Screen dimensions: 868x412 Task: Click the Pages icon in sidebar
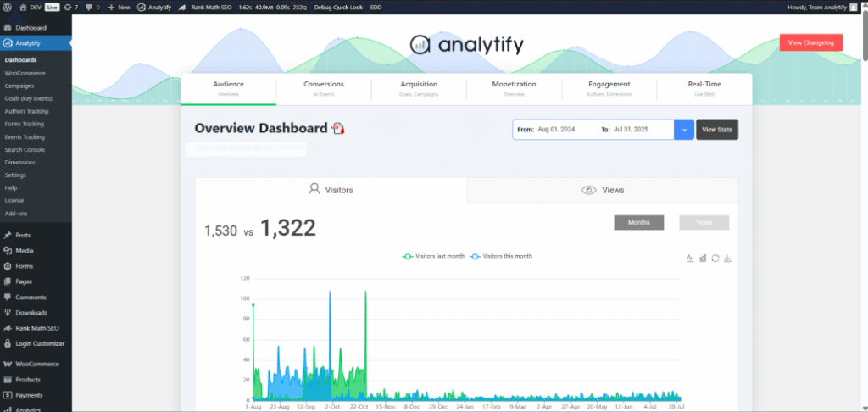[x=8, y=281]
